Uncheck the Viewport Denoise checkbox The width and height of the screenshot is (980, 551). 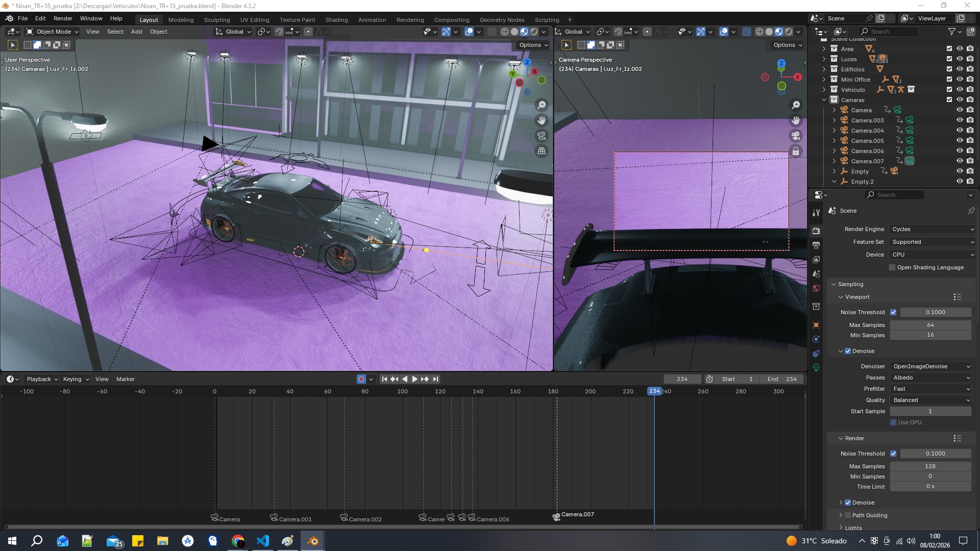click(x=848, y=351)
